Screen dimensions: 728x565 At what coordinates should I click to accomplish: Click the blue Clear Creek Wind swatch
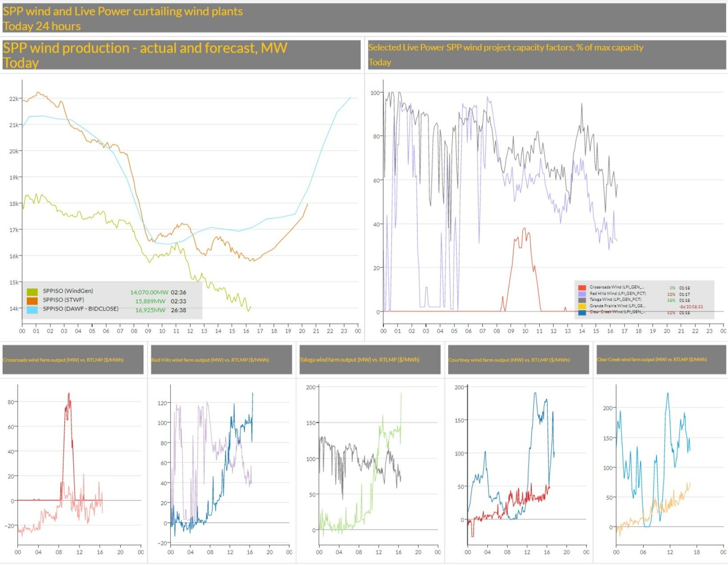pos(582,313)
